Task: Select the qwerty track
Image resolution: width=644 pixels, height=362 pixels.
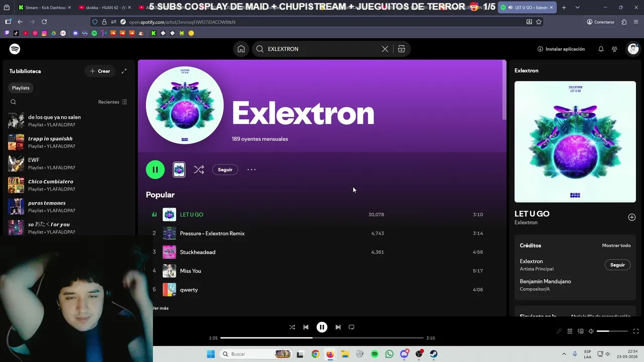Action: pos(322,290)
